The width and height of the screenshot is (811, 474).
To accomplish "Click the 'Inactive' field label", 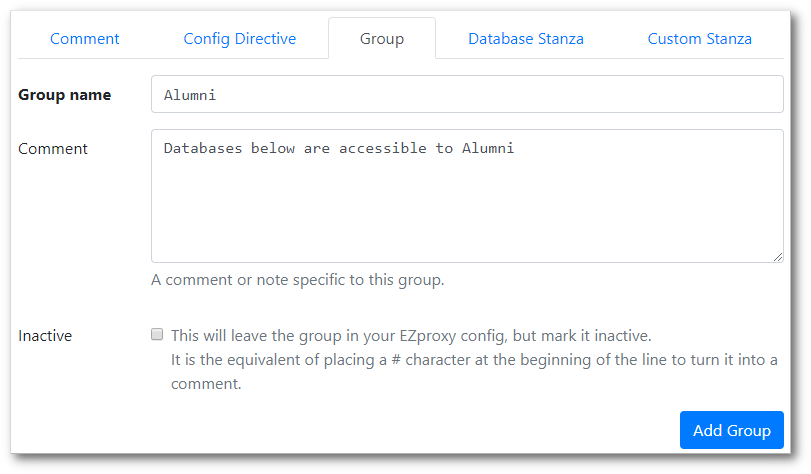I will (x=45, y=336).
